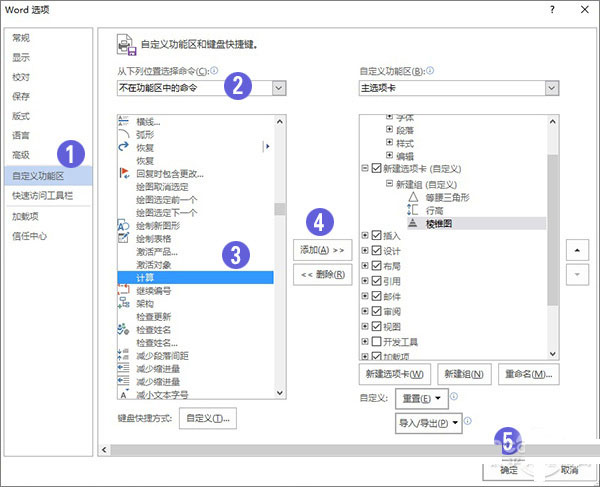
Task: Open the 主选项卡 dropdown
Action: click(551, 88)
